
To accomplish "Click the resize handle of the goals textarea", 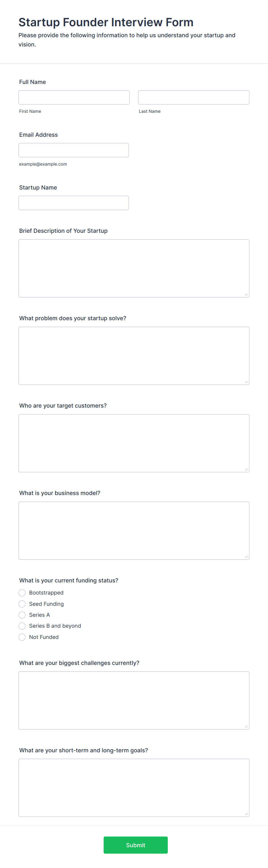I will 246,814.
